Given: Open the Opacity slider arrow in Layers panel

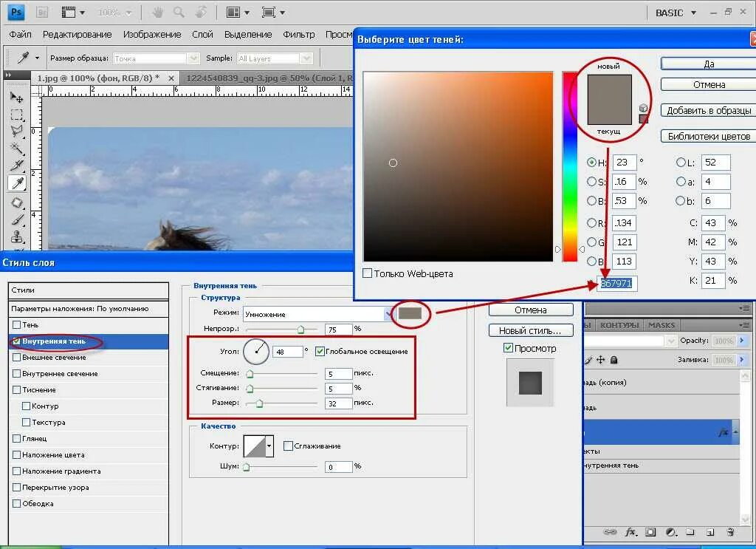Looking at the screenshot, I should point(742,341).
